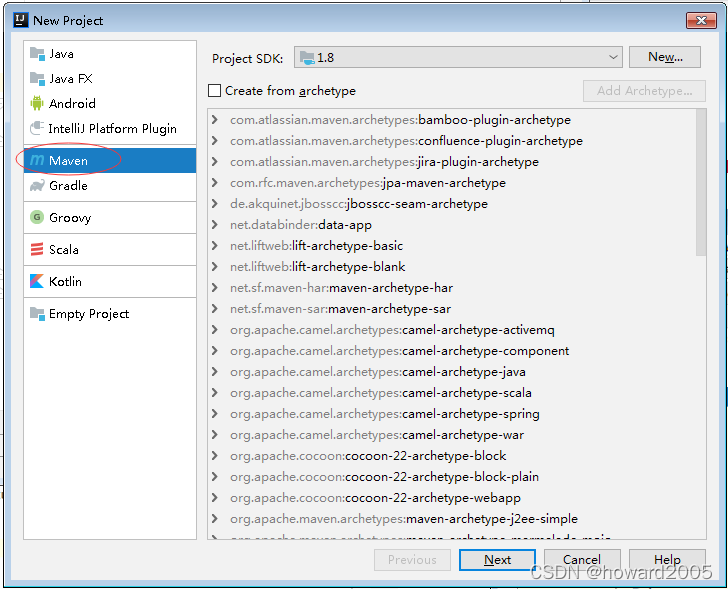
Task: Choose Gradle project type
Action: coord(110,186)
